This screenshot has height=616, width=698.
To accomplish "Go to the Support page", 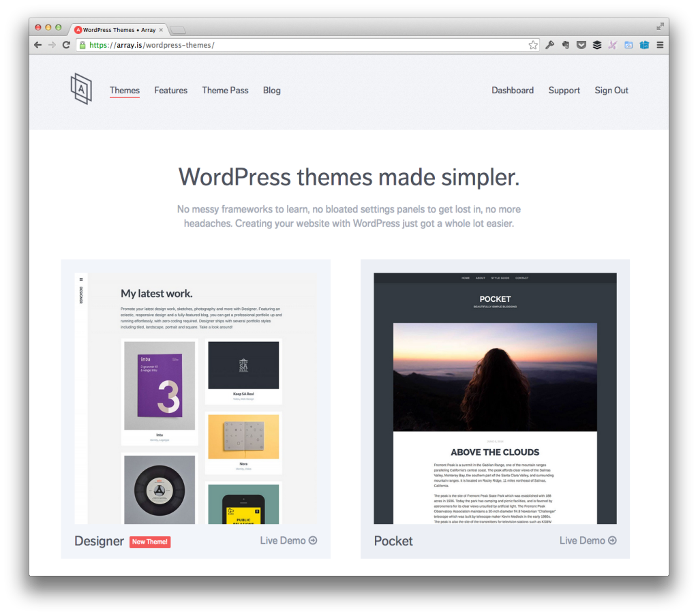I will (x=564, y=91).
